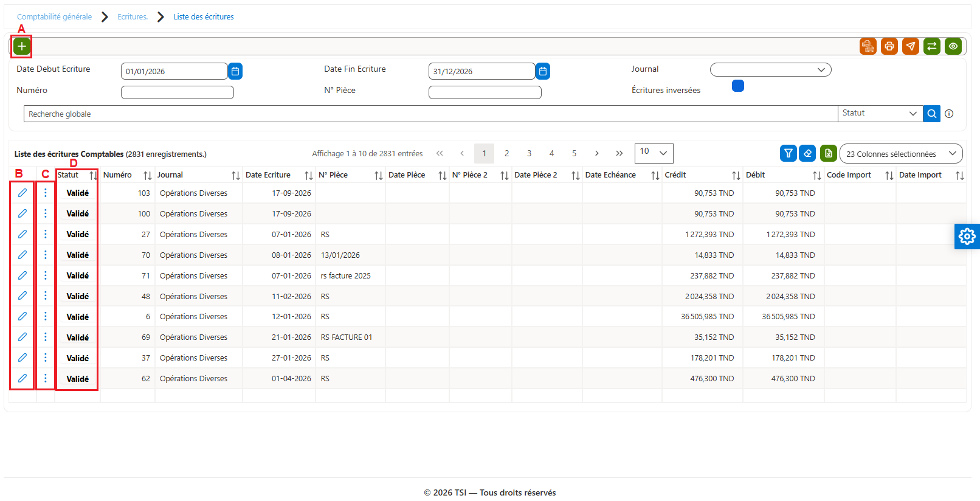Open the Statut filter dropdown

(880, 114)
